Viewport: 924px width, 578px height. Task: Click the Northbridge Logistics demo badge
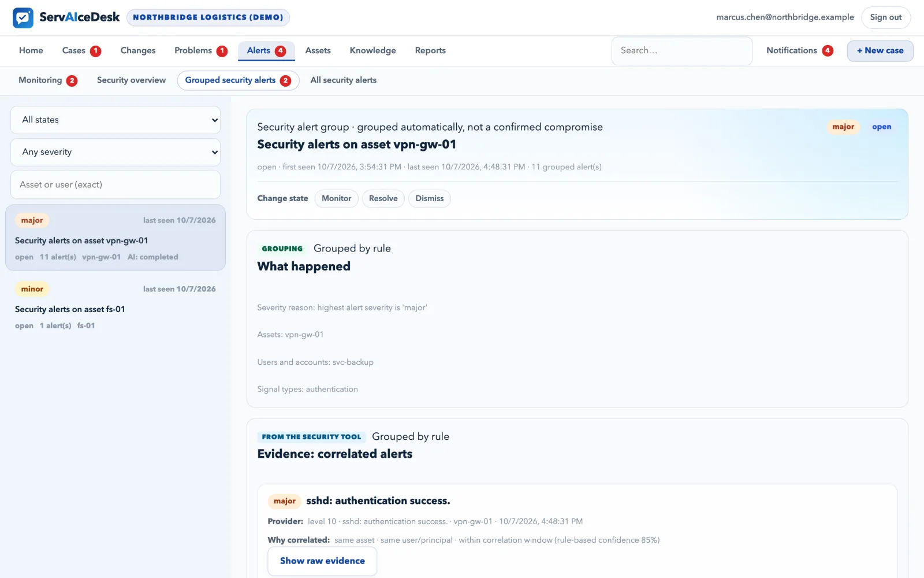pos(208,17)
